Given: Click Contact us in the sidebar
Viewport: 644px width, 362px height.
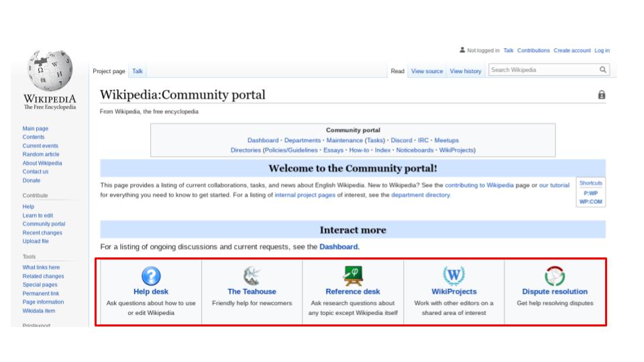Looking at the screenshot, I should 36,172.
